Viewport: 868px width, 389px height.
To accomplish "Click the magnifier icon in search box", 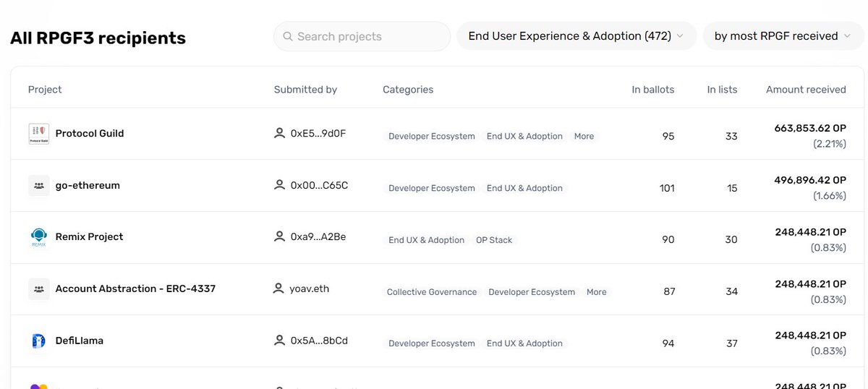I will [288, 36].
